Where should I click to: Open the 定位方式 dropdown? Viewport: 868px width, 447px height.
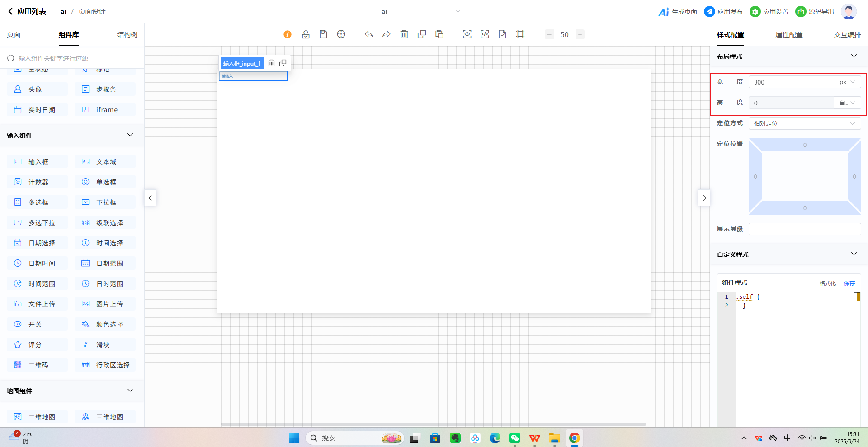[x=804, y=123]
